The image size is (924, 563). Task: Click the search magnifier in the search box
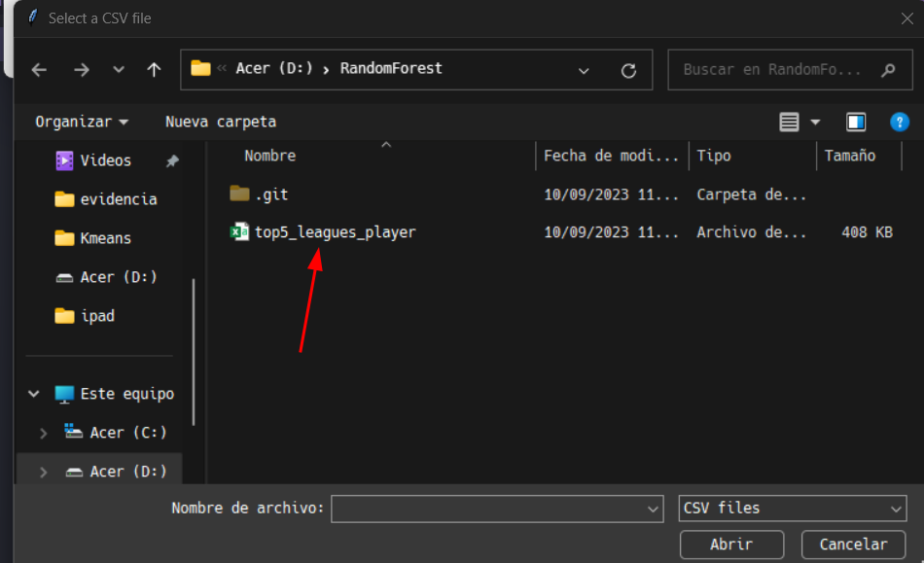886,69
